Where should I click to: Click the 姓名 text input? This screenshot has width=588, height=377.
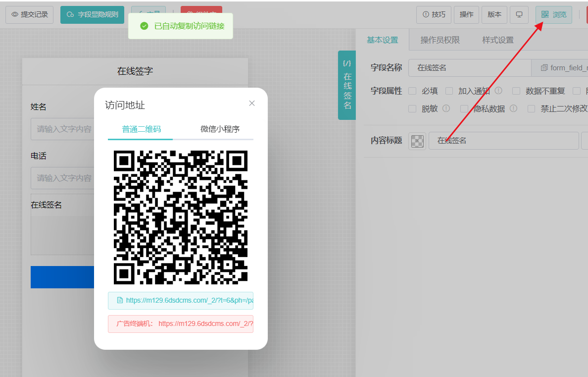click(62, 129)
